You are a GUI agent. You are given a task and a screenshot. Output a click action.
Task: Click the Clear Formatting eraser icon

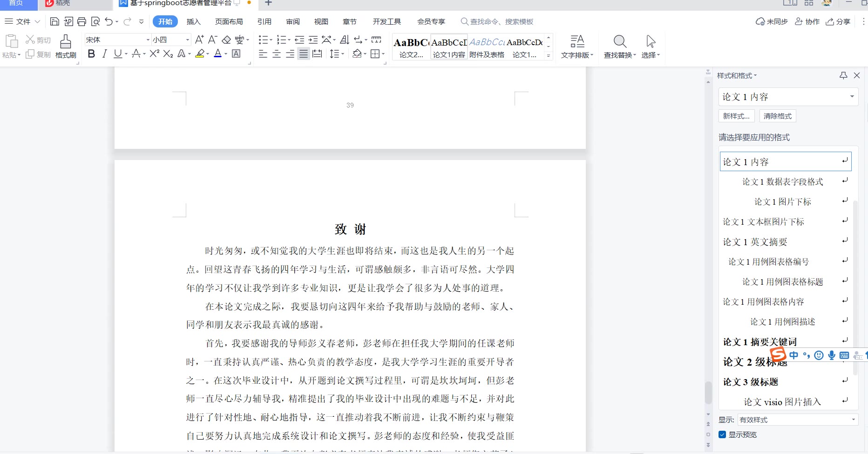click(226, 40)
